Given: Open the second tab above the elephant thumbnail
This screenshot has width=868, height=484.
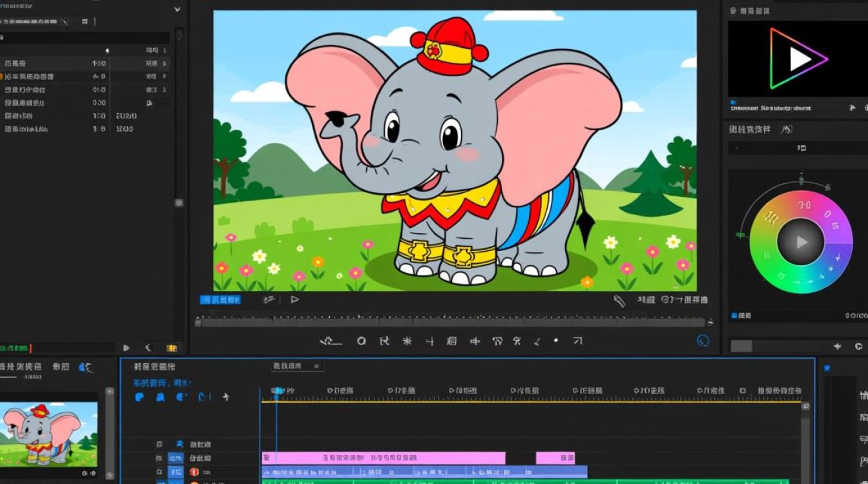Looking at the screenshot, I should point(61,367).
